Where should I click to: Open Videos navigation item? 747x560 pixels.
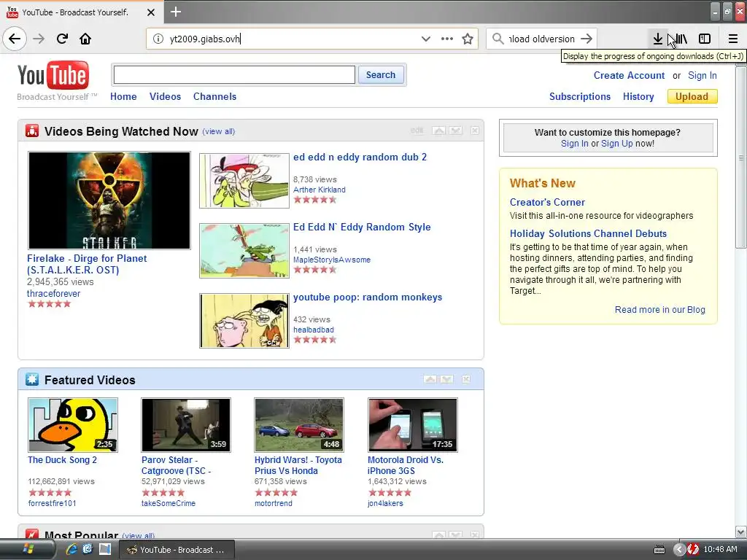166,96
